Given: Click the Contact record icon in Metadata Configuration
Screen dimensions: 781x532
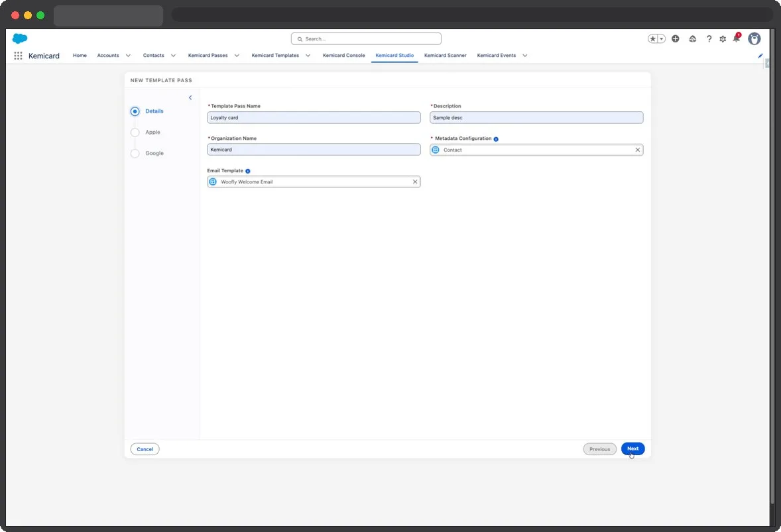Looking at the screenshot, I should 436,150.
